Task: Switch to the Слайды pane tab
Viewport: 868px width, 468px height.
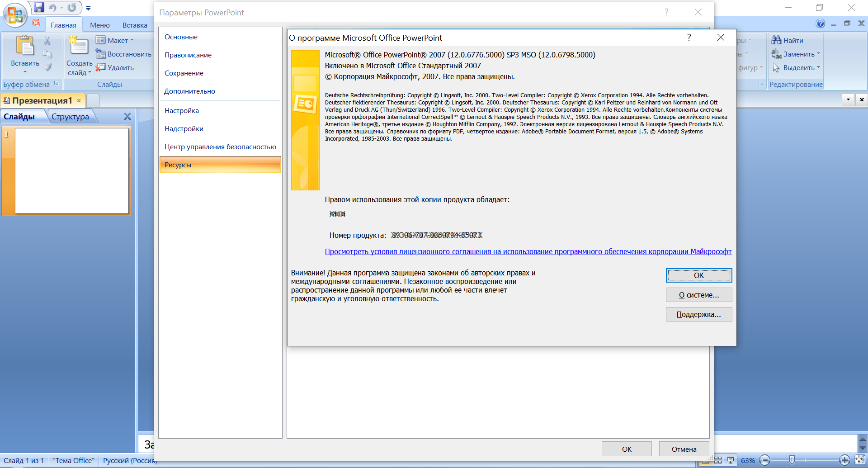Action: 19,117
